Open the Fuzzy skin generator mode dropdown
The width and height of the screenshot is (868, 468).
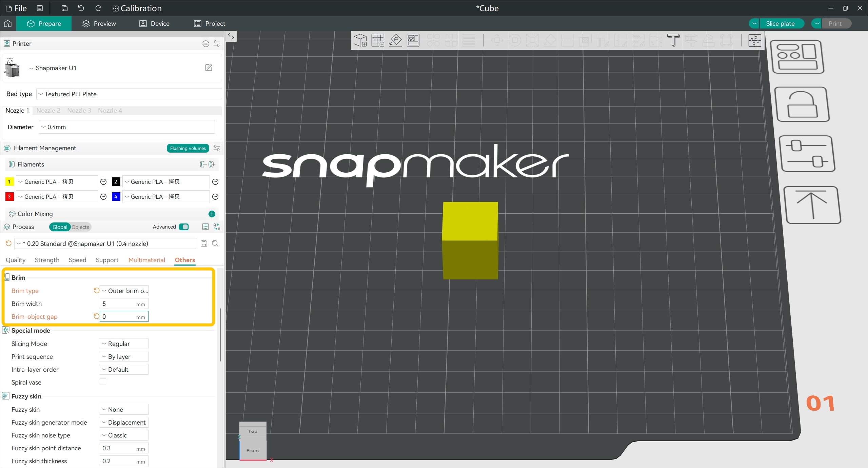(x=124, y=423)
